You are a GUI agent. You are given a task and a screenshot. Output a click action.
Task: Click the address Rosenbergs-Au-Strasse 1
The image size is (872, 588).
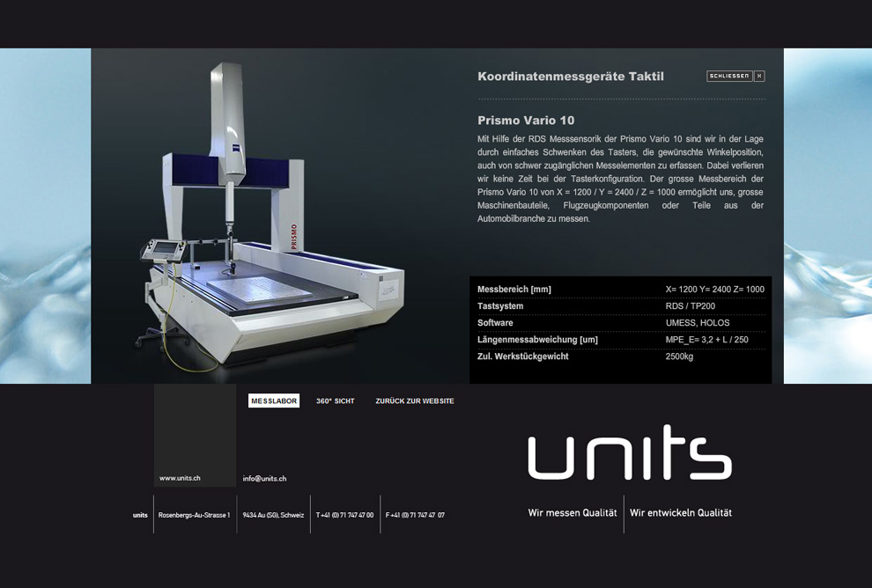(x=194, y=515)
